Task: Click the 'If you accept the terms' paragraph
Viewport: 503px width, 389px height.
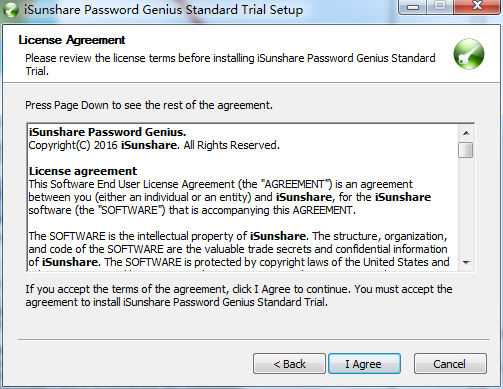Action: tap(239, 295)
